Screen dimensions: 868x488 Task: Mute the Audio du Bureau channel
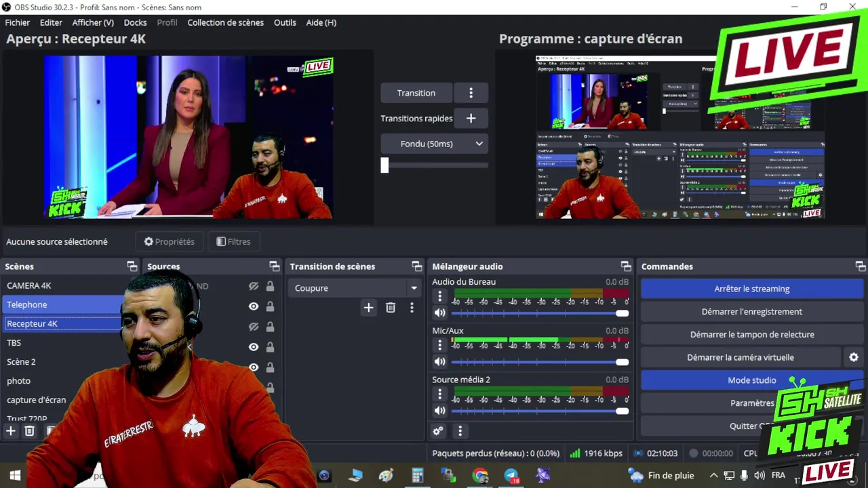pyautogui.click(x=439, y=313)
